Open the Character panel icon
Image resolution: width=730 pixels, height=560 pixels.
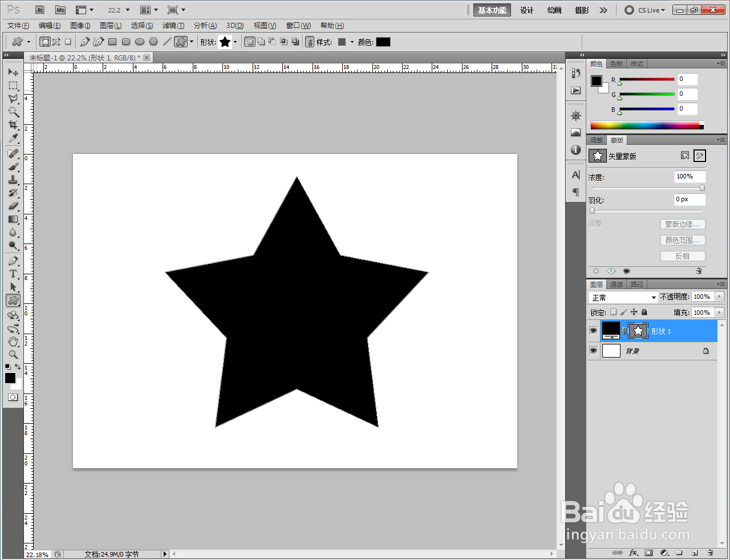[576, 175]
